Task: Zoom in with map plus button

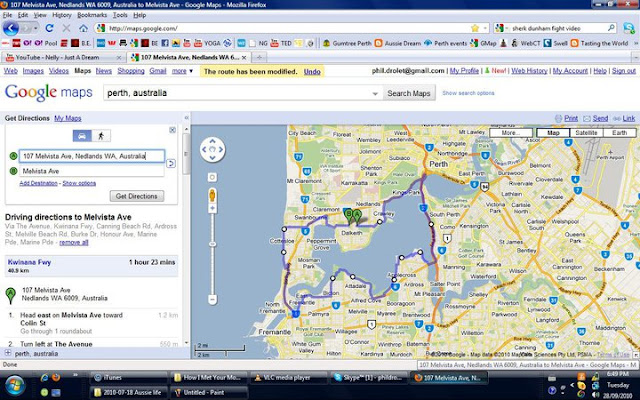Action: [212, 209]
